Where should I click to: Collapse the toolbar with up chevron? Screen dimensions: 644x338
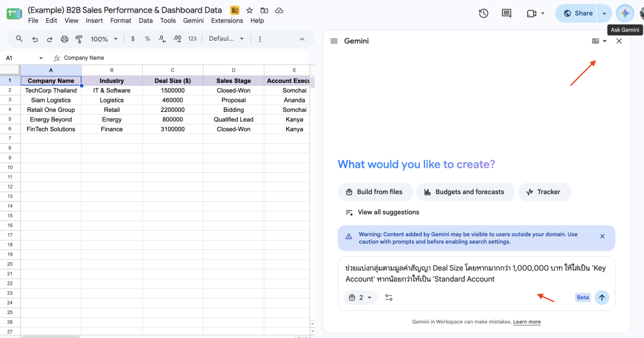(302, 39)
